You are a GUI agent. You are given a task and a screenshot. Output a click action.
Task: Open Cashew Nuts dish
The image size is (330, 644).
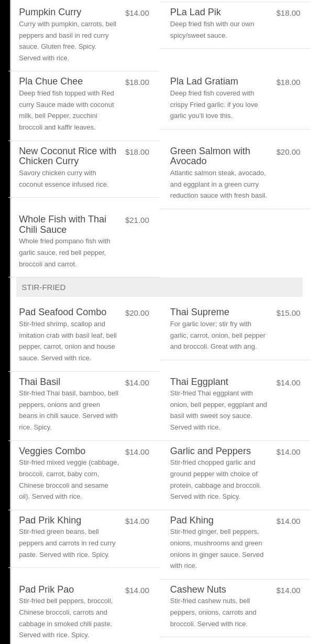[197, 589]
